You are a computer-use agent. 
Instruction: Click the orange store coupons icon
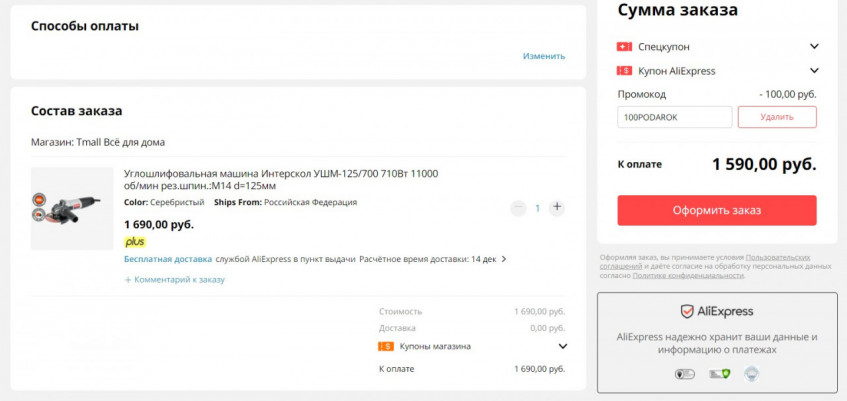[386, 347]
